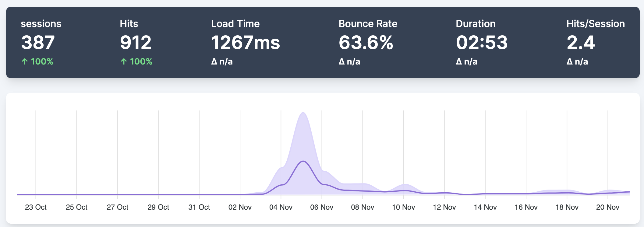Click the 23 Oct axis label
This screenshot has height=227, width=644.
pos(36,207)
